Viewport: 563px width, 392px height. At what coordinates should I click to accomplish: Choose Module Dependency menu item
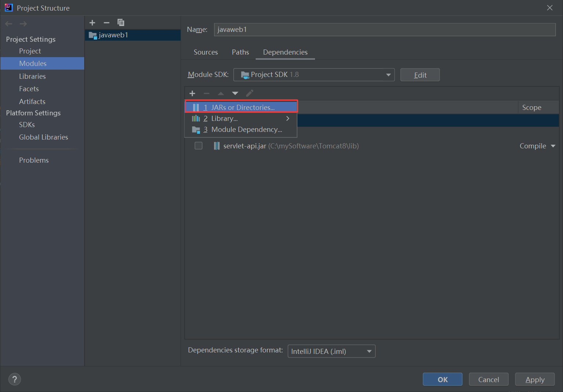(241, 129)
